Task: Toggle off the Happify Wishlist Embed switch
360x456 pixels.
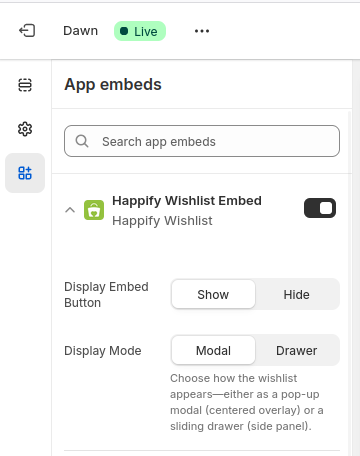Action: 320,208
